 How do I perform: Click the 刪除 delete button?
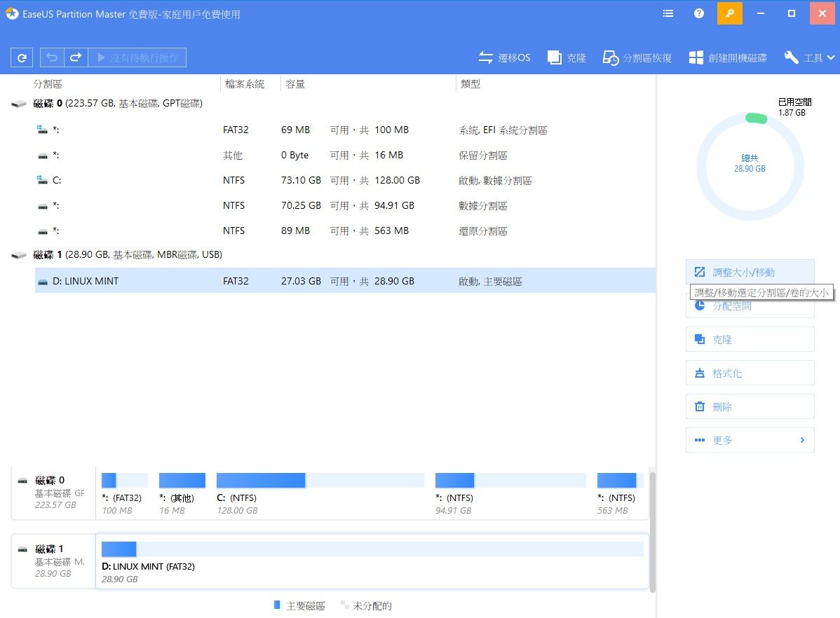750,406
